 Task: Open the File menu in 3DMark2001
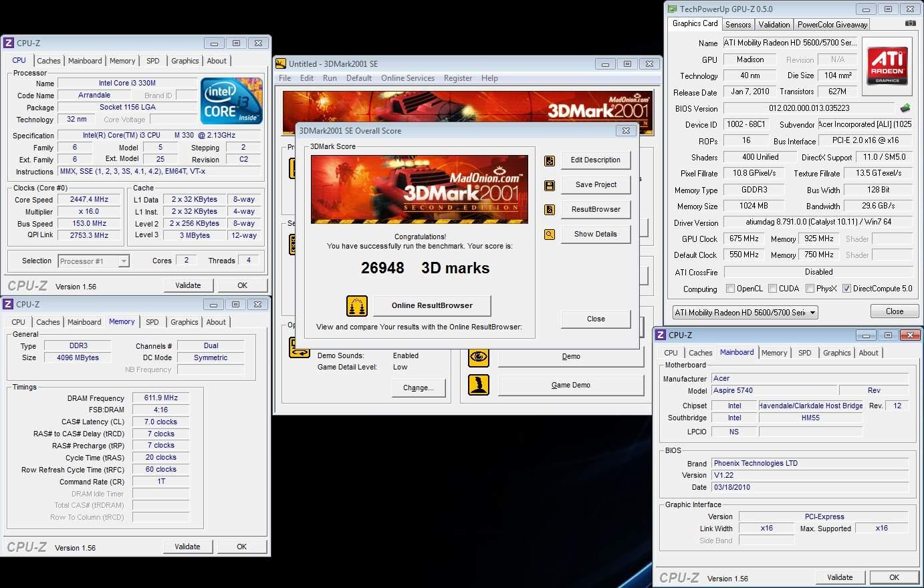point(285,78)
